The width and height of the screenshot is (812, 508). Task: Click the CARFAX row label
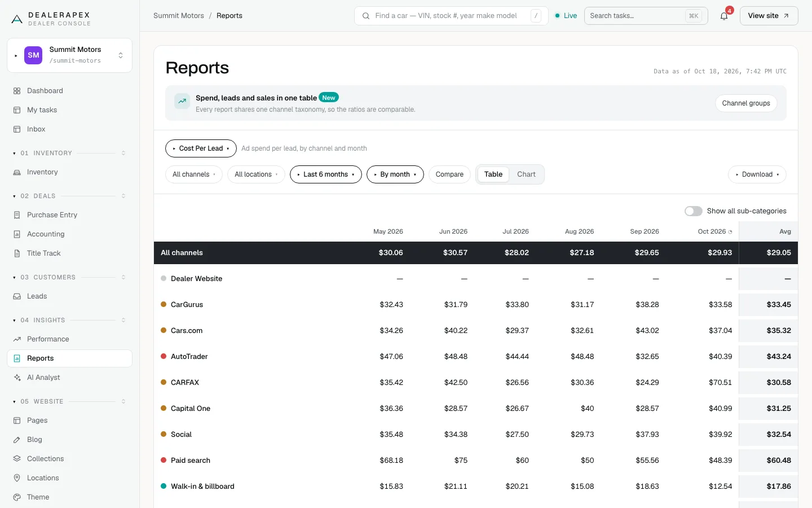coord(185,382)
